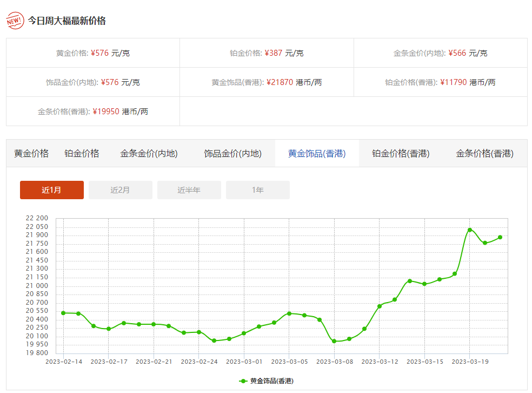Click the data point at 2023-02-24
The height and width of the screenshot is (393, 532).
[199, 331]
